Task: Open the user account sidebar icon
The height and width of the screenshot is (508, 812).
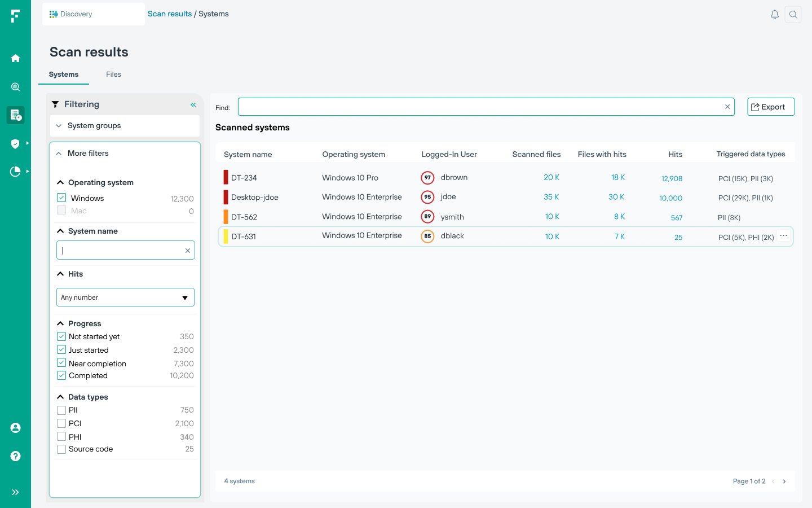Action: tap(15, 428)
